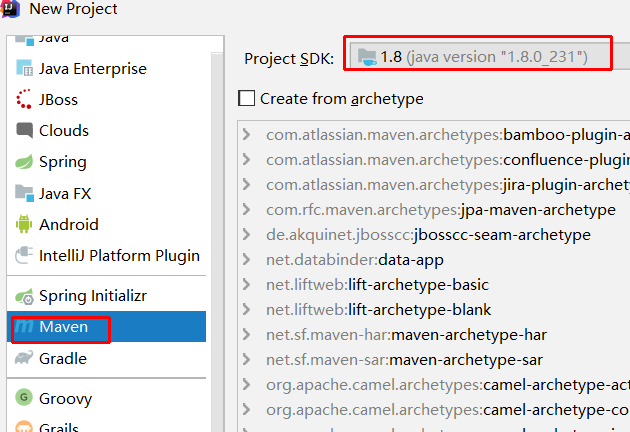Expand the jira-plugin archetype node
The image size is (630, 432).
[x=247, y=184]
